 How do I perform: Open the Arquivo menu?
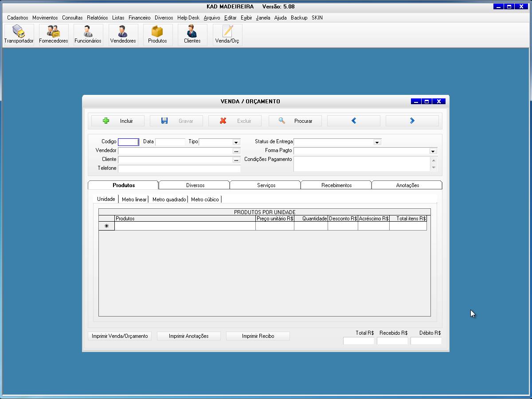(x=212, y=18)
